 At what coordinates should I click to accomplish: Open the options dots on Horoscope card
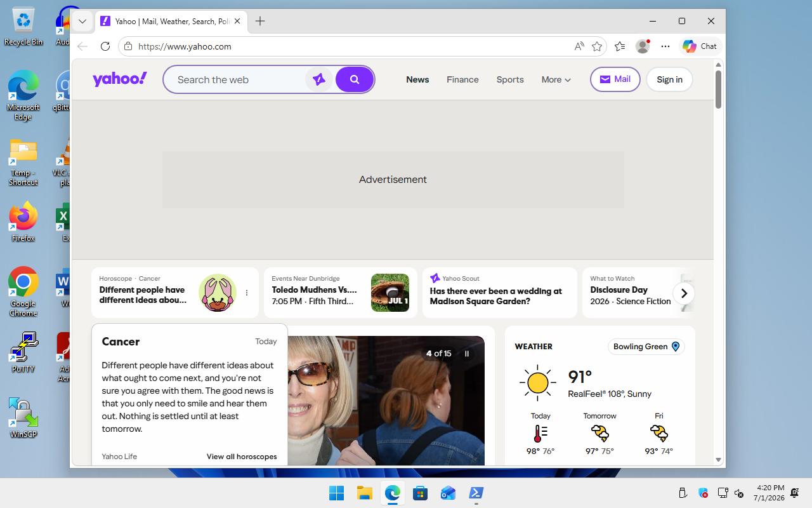coord(247,293)
